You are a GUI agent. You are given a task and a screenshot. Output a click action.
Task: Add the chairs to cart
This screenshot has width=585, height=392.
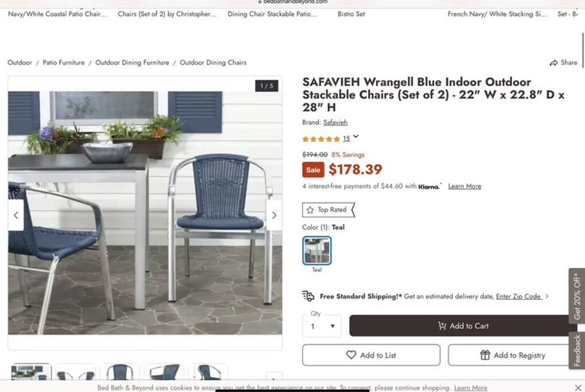point(463,326)
